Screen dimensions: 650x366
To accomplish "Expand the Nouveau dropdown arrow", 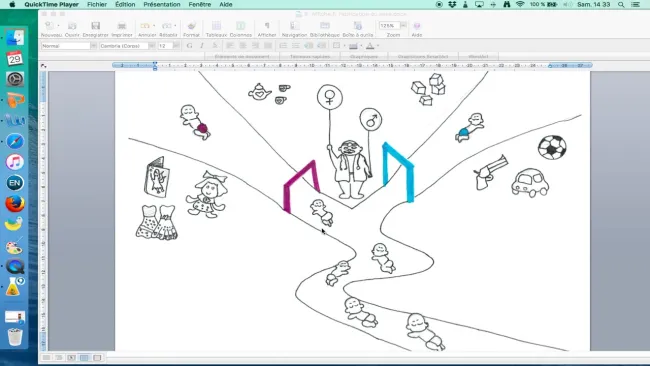I will [58, 26].
